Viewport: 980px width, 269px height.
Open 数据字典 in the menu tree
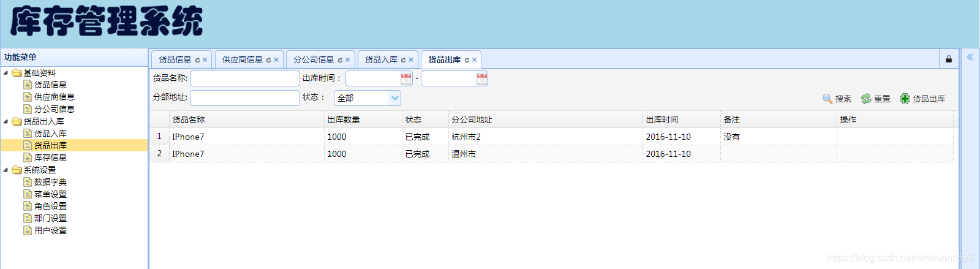(x=50, y=182)
